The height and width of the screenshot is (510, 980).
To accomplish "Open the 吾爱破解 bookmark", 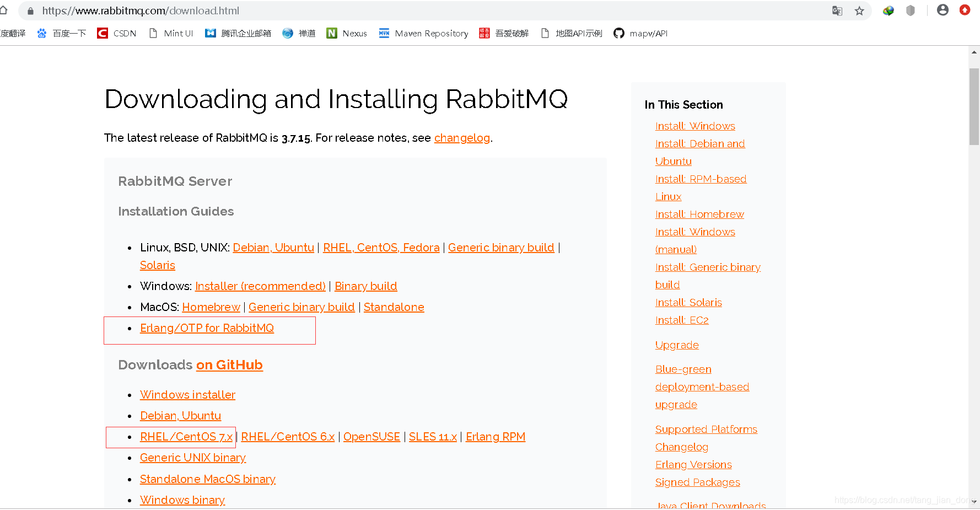I will pyautogui.click(x=504, y=33).
